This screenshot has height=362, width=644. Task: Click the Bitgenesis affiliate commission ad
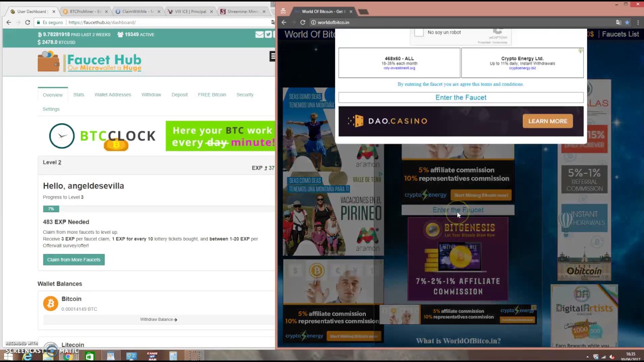[458, 259]
